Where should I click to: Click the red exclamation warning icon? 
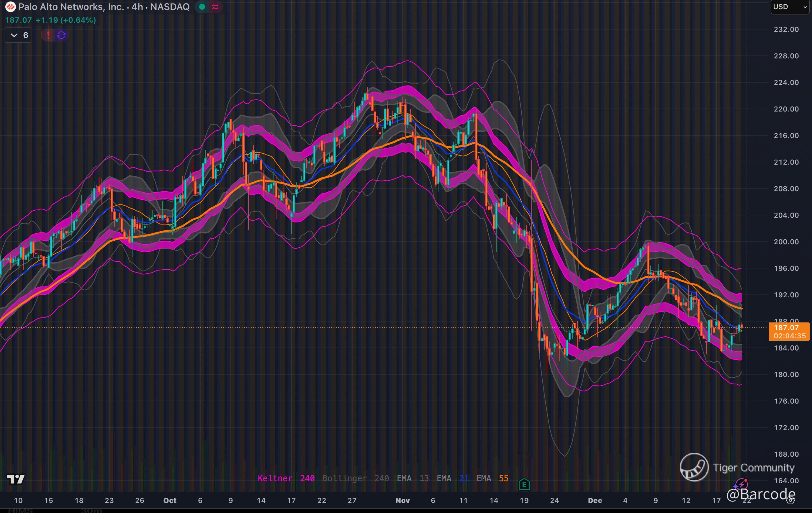pos(48,35)
